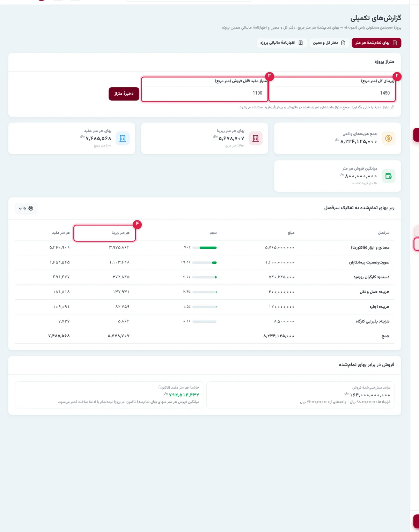Click the «فروش در برابر بهای تمام‌شده» heading
Viewport: 419px width, 532px height.
[367, 365]
